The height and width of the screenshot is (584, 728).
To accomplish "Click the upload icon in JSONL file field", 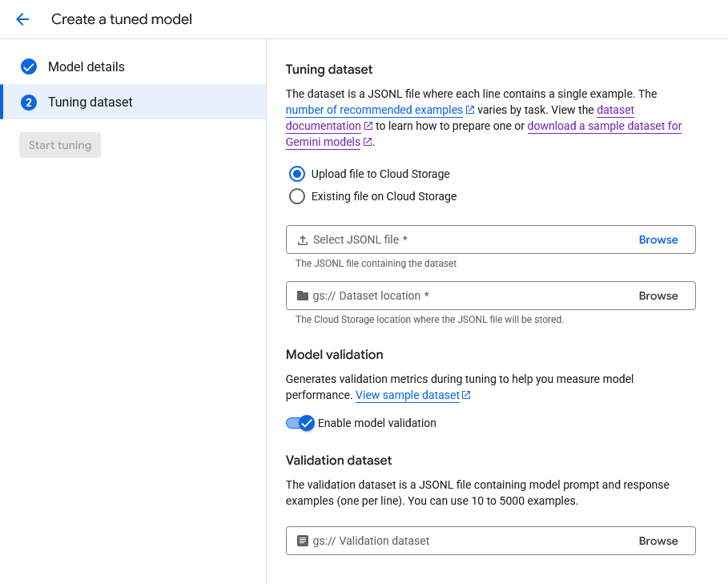I will (302, 240).
